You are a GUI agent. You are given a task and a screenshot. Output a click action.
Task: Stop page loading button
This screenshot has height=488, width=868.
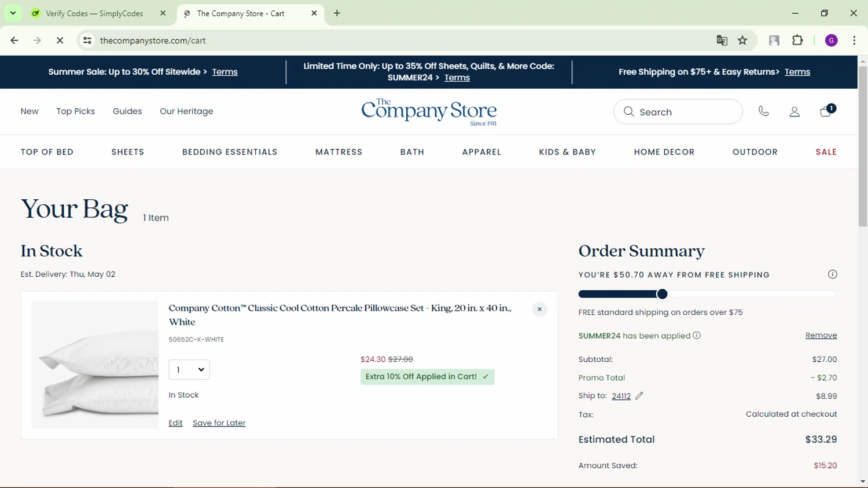60,41
